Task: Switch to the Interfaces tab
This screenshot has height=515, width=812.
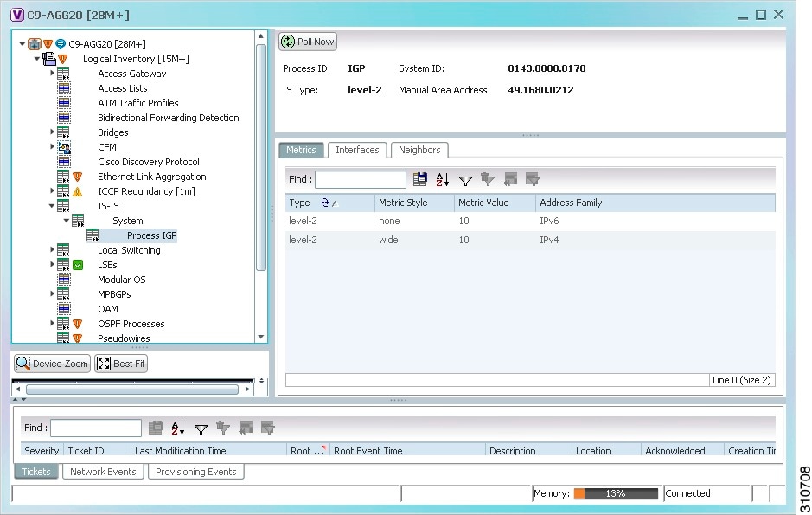Action: point(357,150)
